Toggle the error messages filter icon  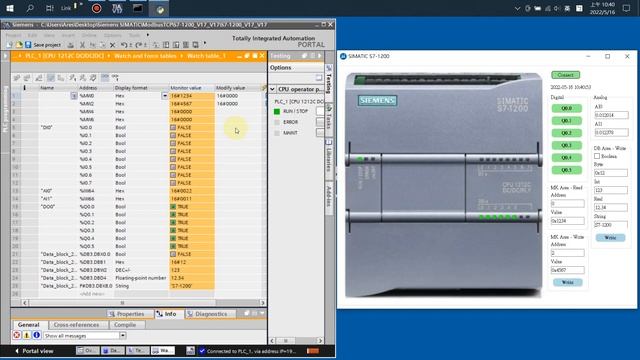[x=16, y=335]
